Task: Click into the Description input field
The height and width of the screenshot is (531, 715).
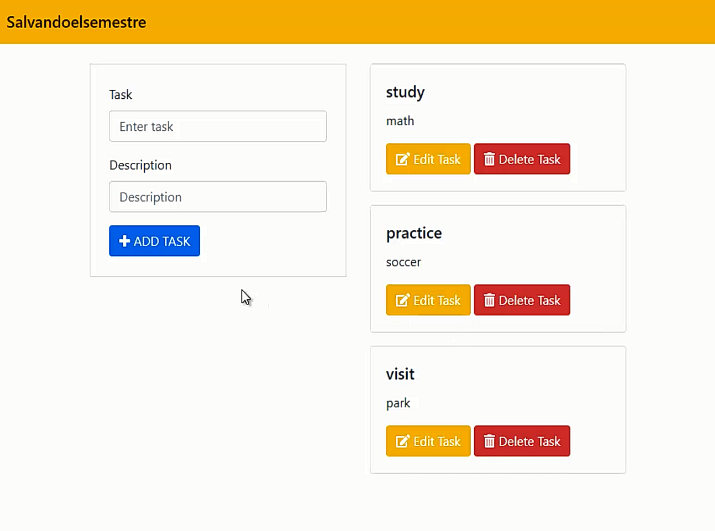Action: coord(218,197)
